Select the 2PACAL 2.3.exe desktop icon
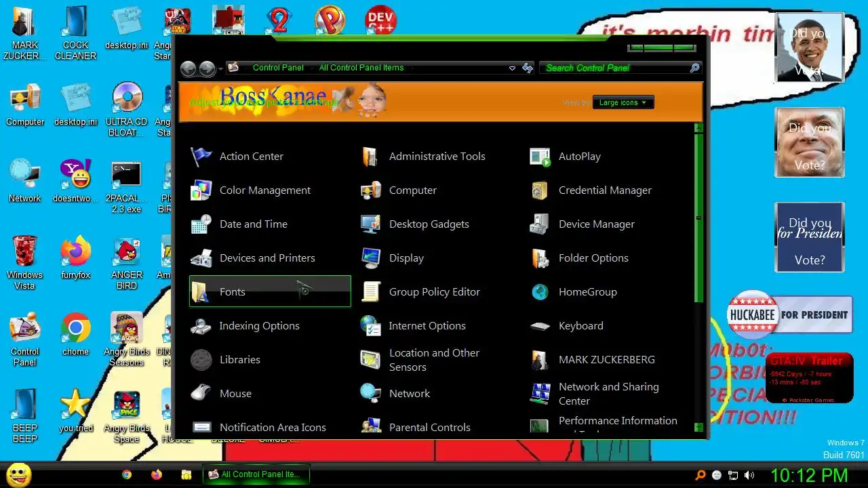The height and width of the screenshot is (488, 868). 127,186
